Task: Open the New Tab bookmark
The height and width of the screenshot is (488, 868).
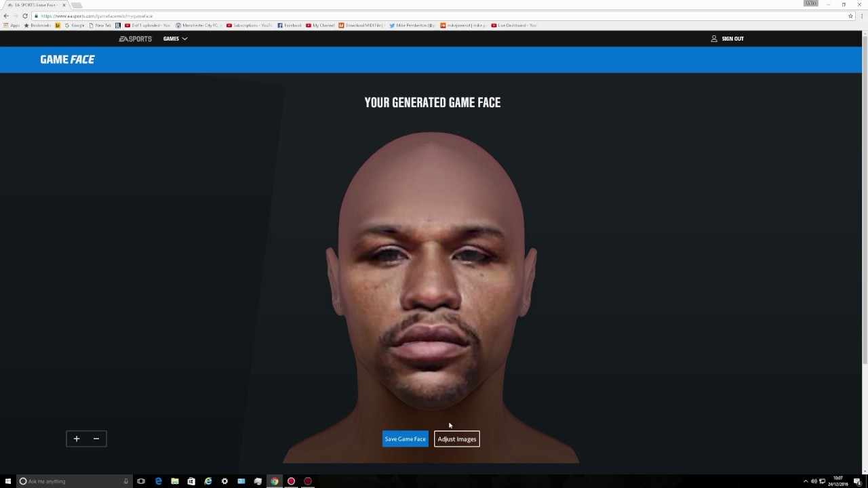Action: (x=100, y=26)
